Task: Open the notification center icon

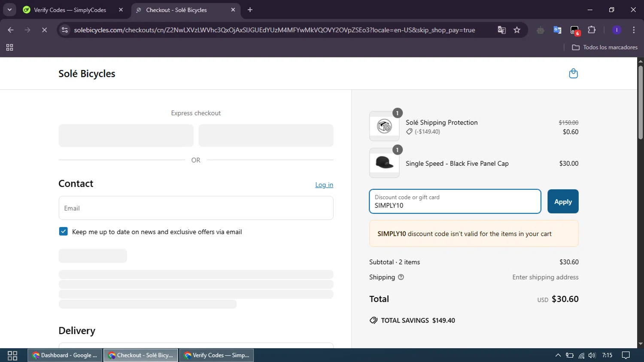Action: (x=626, y=355)
